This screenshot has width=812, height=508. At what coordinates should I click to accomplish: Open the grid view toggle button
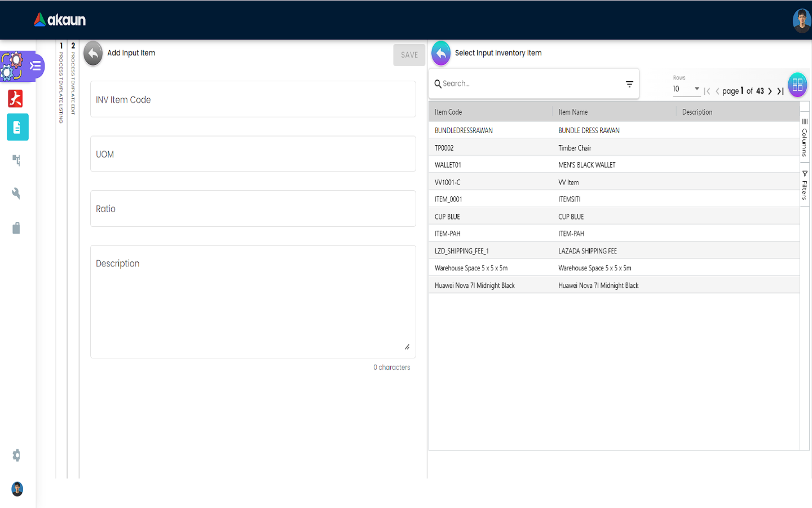pos(797,85)
